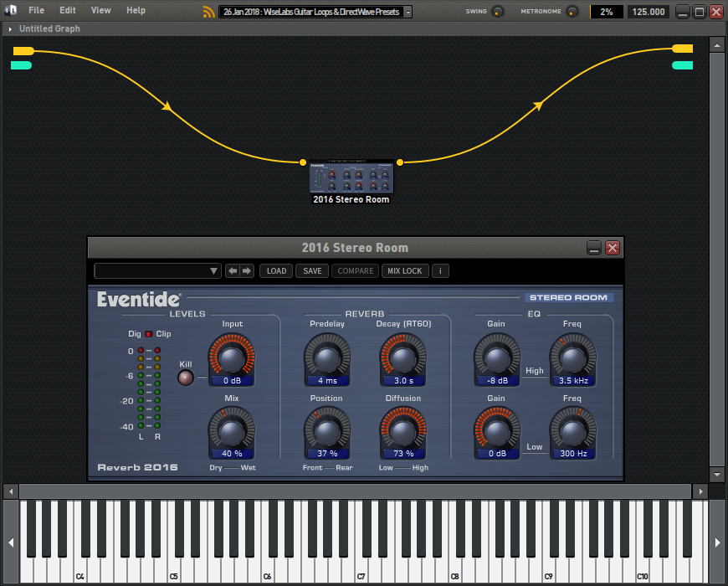
Task: Shift piano keyboard octave right arrow
Action: tap(717, 542)
